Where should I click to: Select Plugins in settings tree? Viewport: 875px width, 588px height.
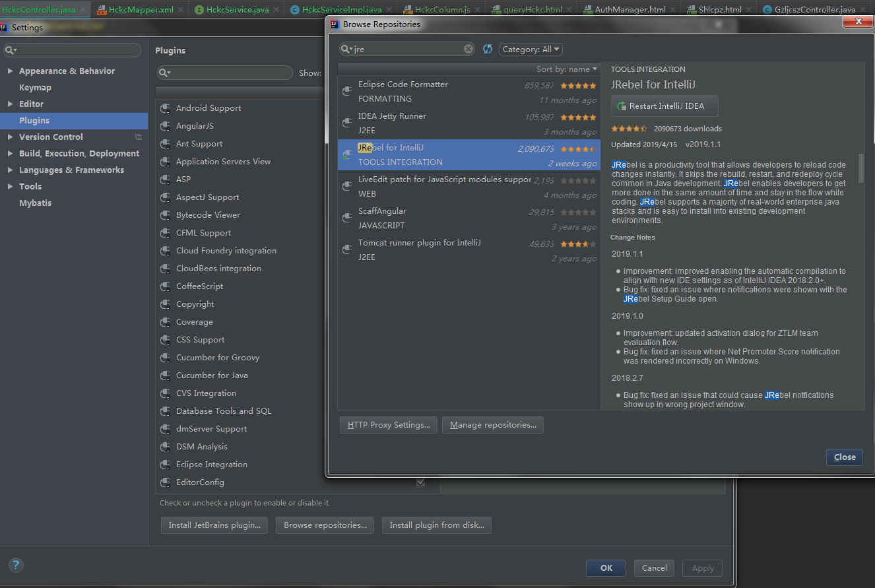click(74, 121)
